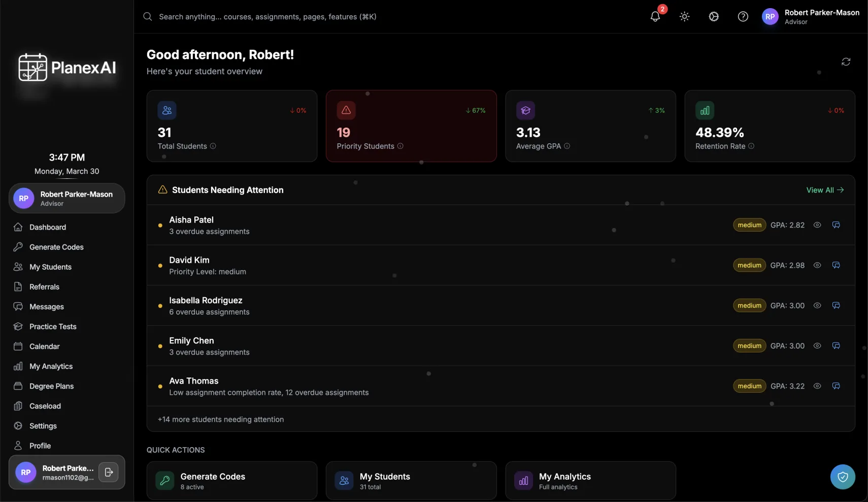Open Profile in sidebar
The height and width of the screenshot is (502, 868).
tap(66, 446)
